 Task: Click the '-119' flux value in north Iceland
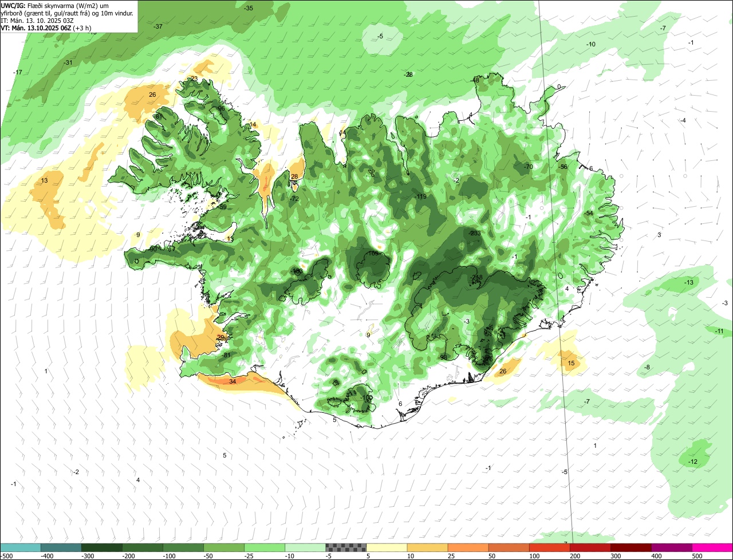[420, 197]
